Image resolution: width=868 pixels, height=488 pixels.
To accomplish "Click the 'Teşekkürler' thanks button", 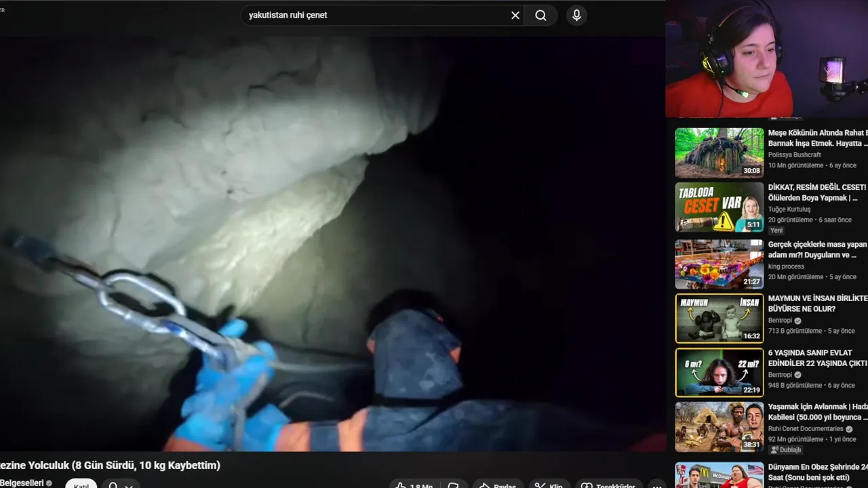I will click(x=609, y=484).
